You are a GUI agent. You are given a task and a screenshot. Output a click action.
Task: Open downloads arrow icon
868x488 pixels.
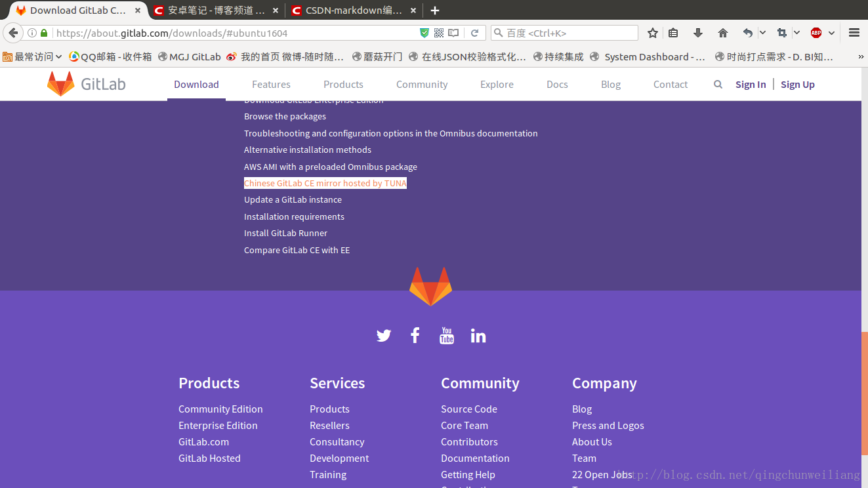pyautogui.click(x=698, y=33)
